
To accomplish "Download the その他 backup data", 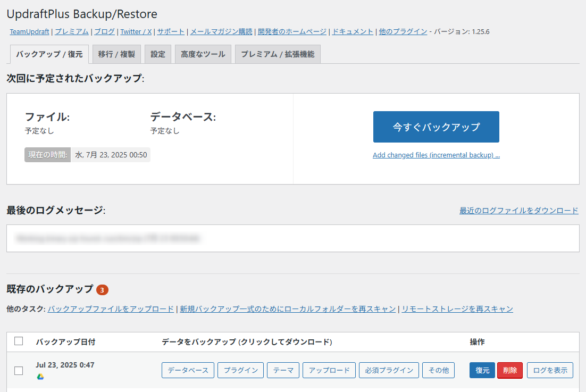I will pyautogui.click(x=438, y=370).
